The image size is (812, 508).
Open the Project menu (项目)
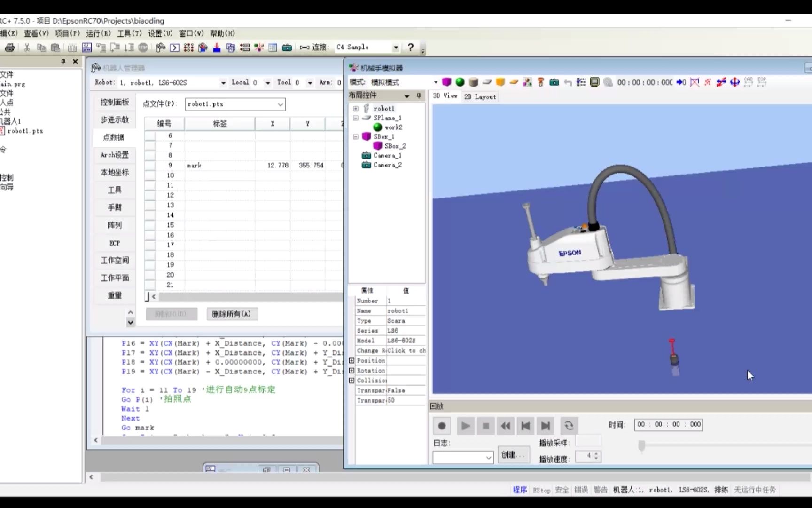click(67, 33)
